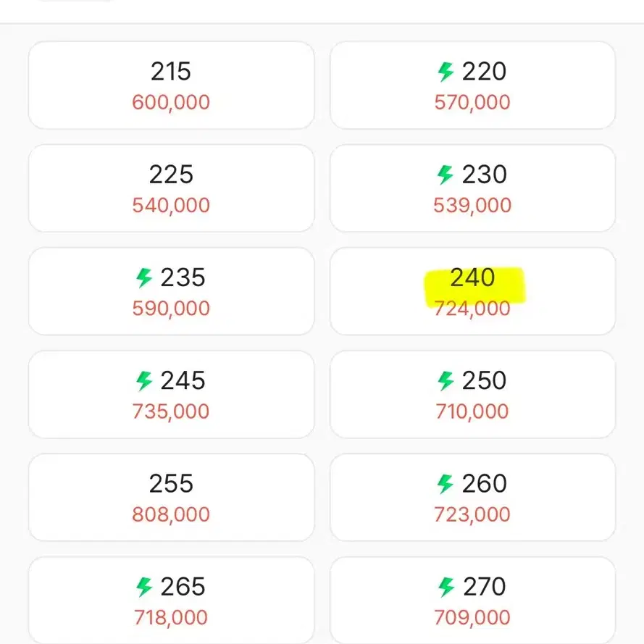Click the 723,000 price under 260
Image resolution: width=644 pixels, height=644 pixels.
click(472, 514)
